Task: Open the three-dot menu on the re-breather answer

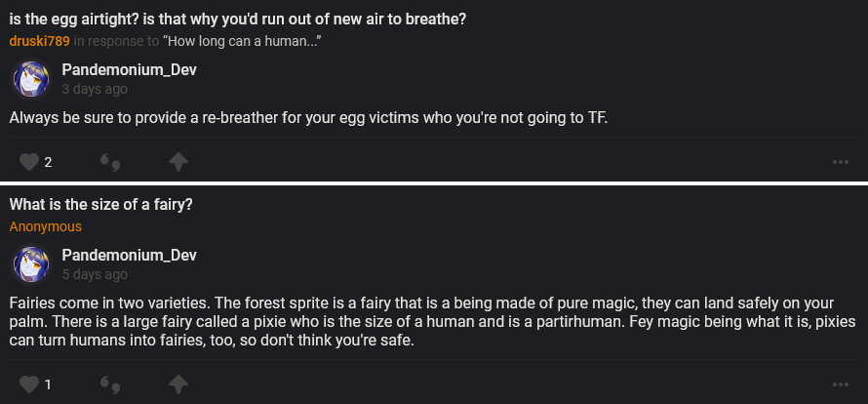Action: click(x=841, y=162)
